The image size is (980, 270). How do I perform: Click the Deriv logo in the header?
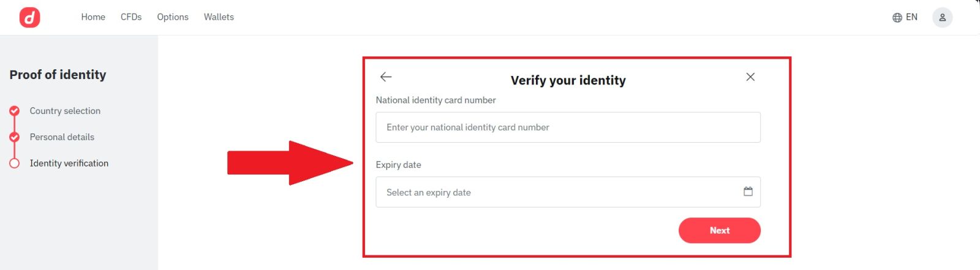(29, 17)
